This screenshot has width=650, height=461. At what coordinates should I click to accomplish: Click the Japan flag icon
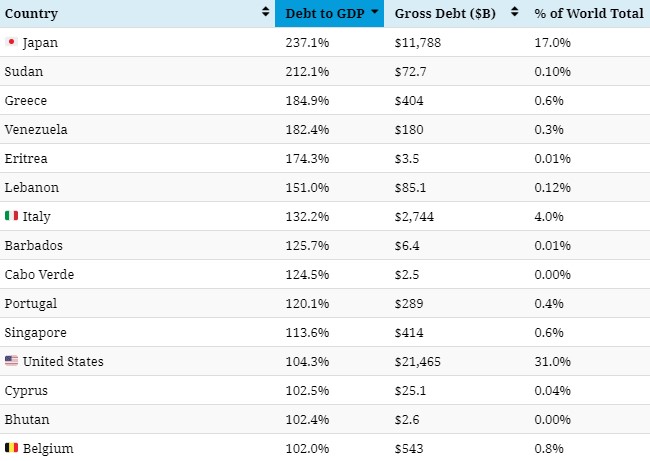(11, 42)
